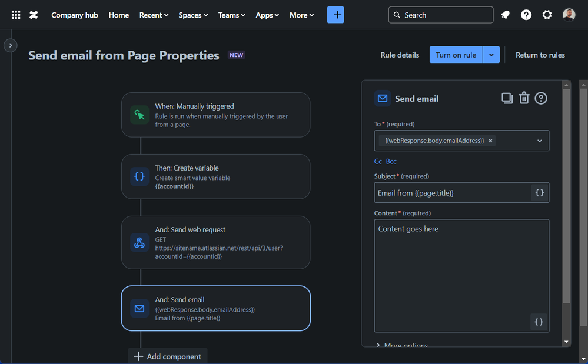Click the Send web request webhook icon
The height and width of the screenshot is (364, 588).
(139, 242)
